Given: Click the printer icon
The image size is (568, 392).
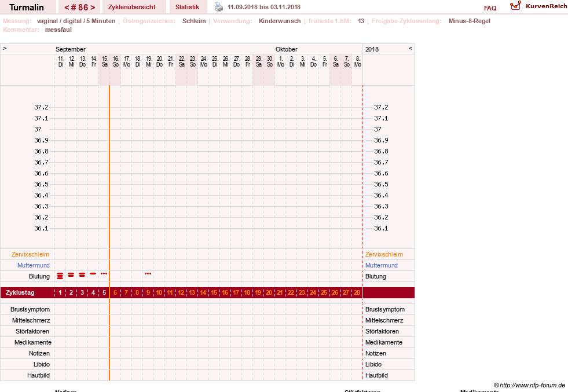Looking at the screenshot, I should click(x=219, y=7).
